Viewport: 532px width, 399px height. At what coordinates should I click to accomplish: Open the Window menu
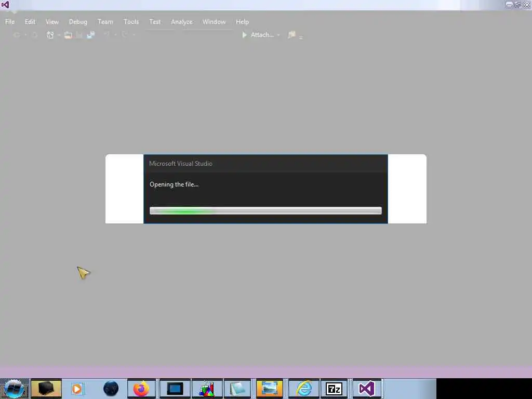pos(214,22)
